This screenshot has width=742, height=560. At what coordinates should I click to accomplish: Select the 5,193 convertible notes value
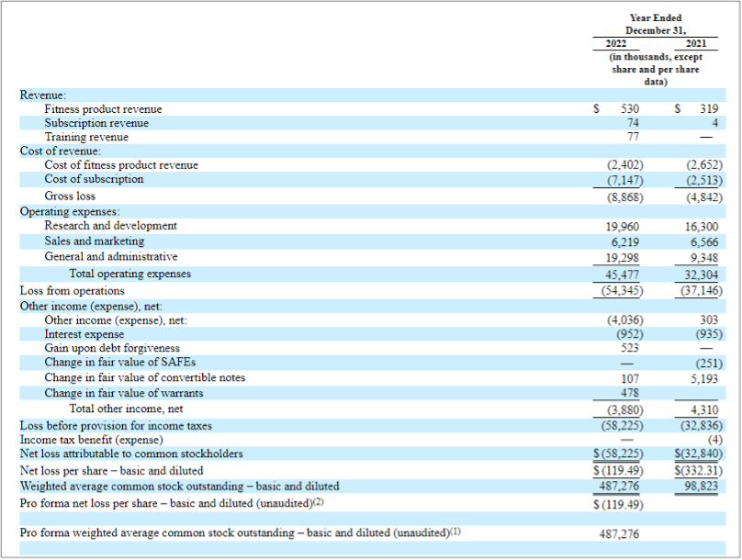[x=703, y=377]
